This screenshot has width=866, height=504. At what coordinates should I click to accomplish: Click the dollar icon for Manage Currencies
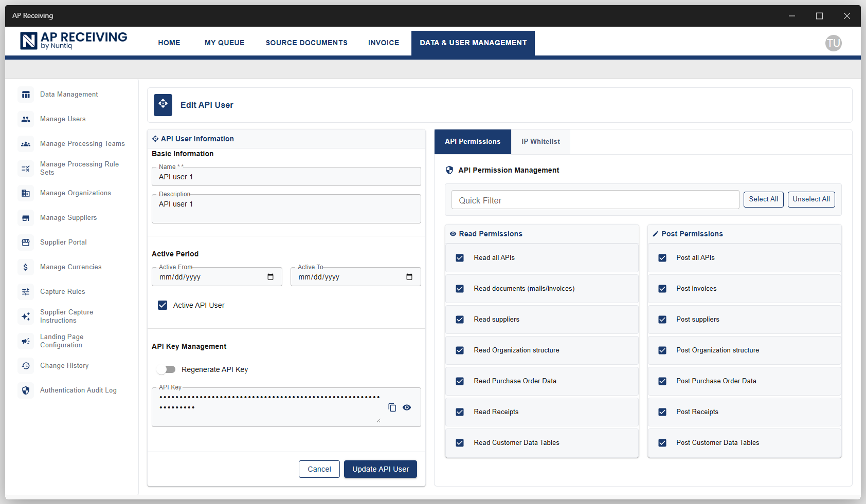[x=26, y=267]
